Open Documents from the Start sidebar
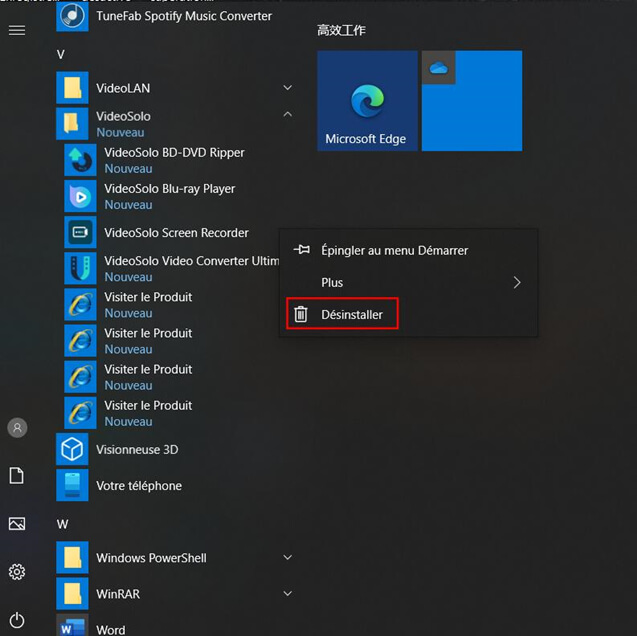Image resolution: width=637 pixels, height=636 pixels. (x=17, y=476)
